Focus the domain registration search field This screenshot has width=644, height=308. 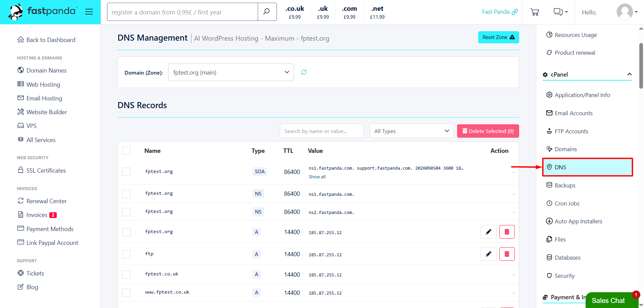click(183, 12)
